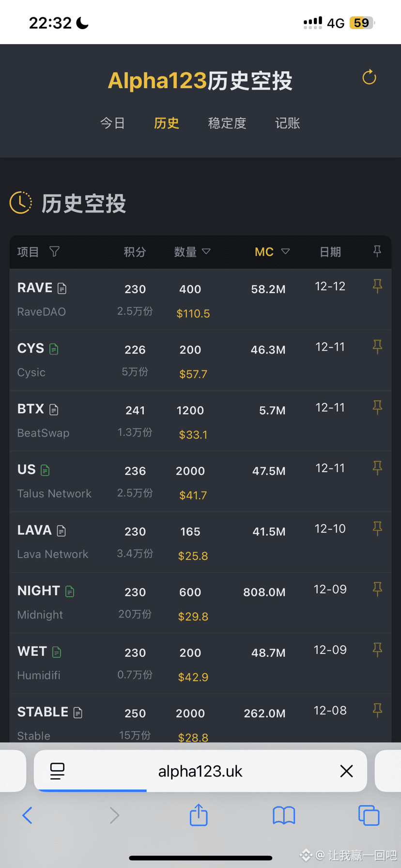The height and width of the screenshot is (868, 401).
Task: Open the document icon next to RAVE
Action: tap(62, 288)
